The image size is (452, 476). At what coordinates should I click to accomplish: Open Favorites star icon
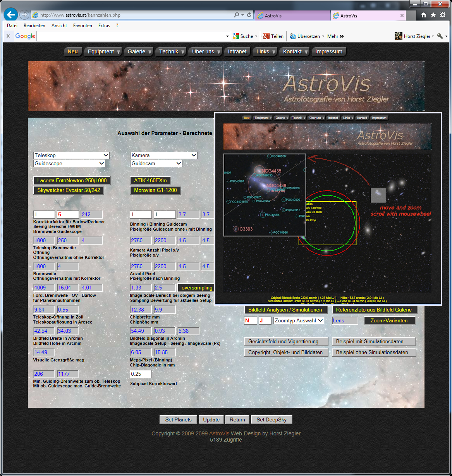coord(433,15)
